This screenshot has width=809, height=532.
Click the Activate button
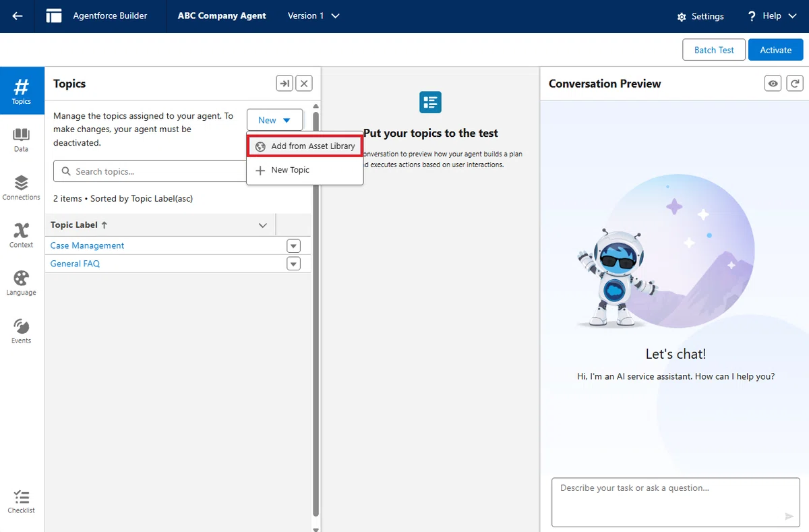[x=776, y=50]
